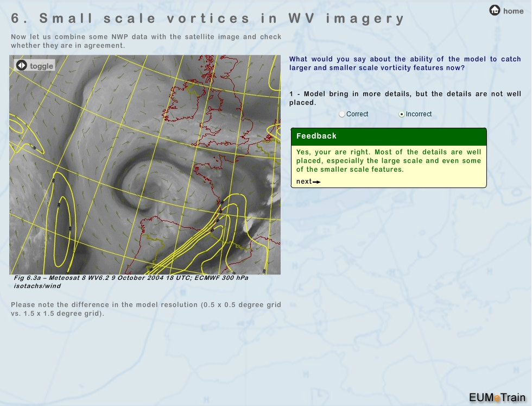Select the 'Incorrect' radio button
532x406 pixels.
click(x=402, y=114)
